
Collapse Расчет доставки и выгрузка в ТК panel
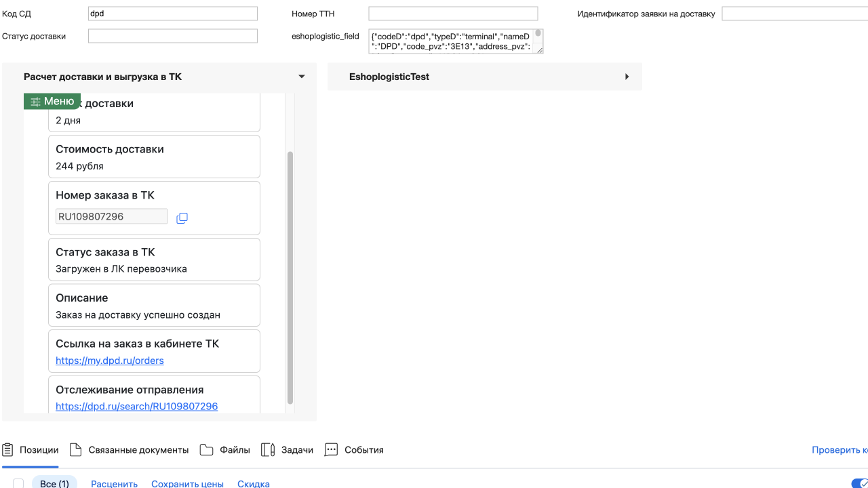[302, 77]
